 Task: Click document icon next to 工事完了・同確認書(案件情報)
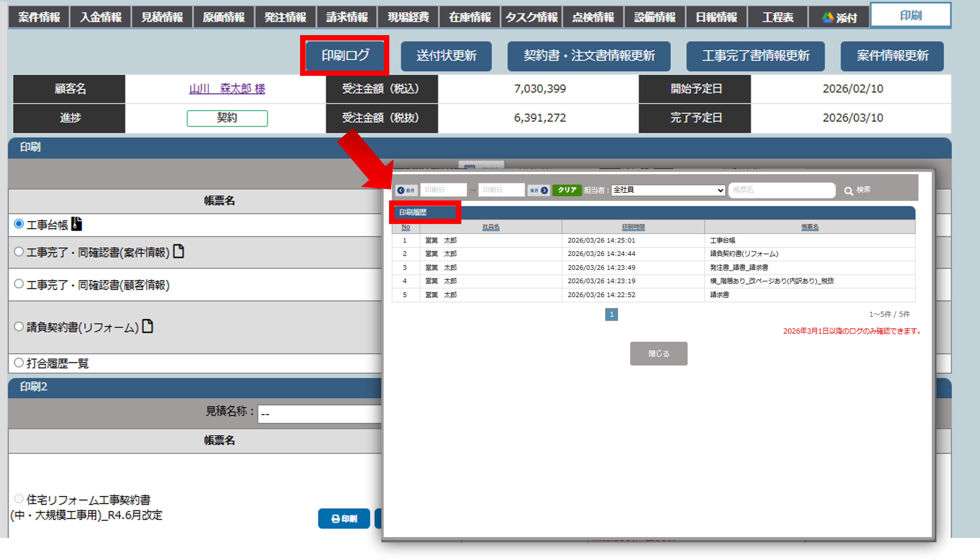[178, 251]
